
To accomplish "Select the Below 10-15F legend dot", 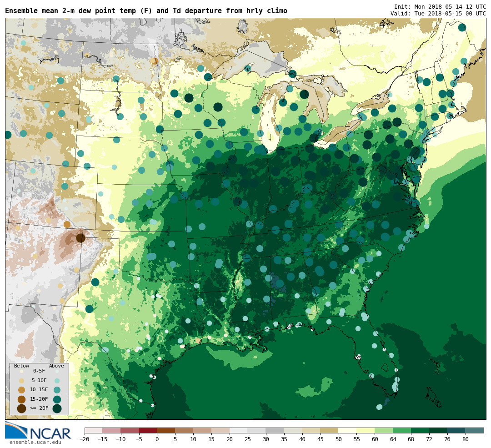I will pos(22,390).
